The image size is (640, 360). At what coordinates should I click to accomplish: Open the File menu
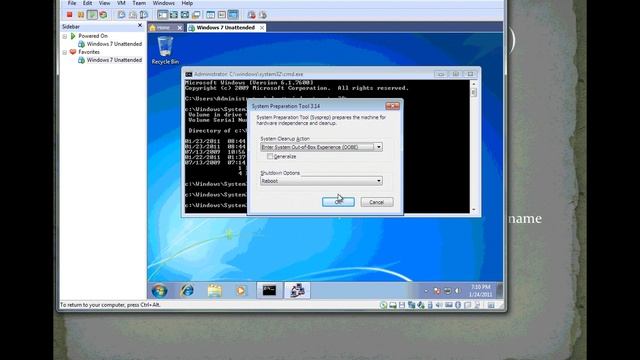[x=72, y=3]
